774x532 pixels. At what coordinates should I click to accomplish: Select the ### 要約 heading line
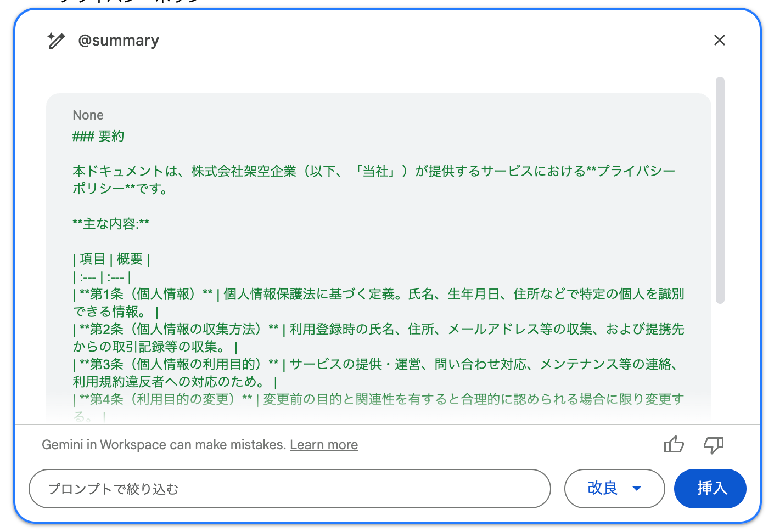[x=99, y=136]
